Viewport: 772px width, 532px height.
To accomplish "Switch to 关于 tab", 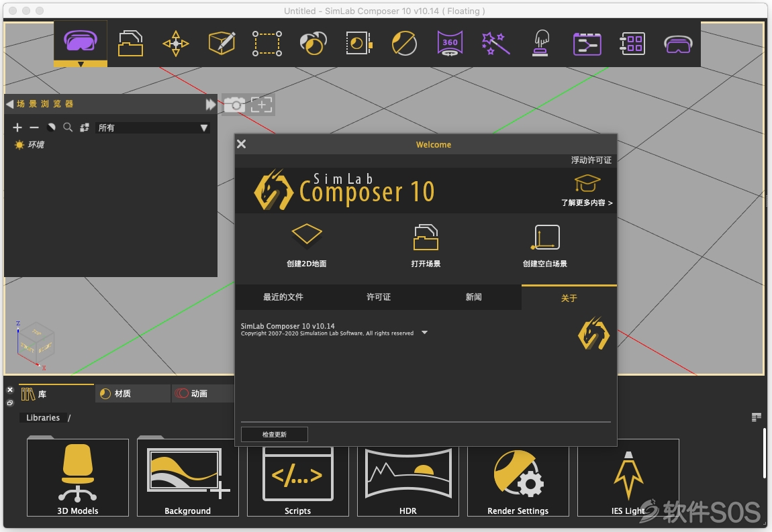I will pos(569,298).
